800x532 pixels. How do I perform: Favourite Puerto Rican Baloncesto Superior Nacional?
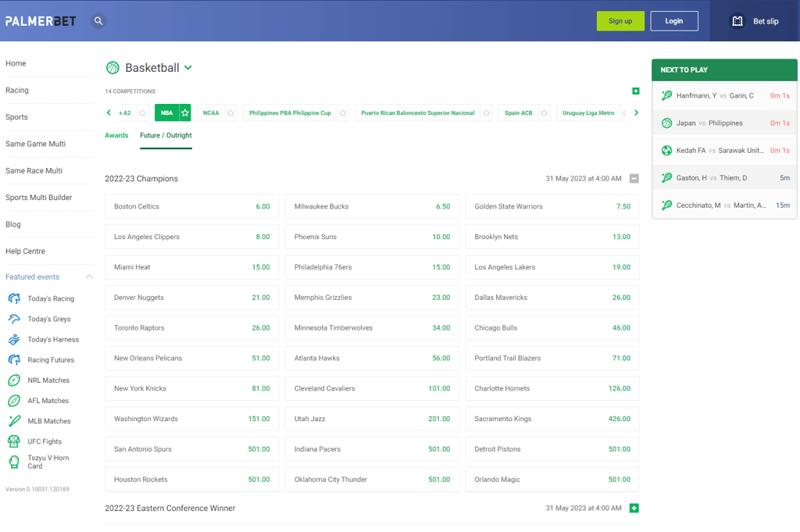(x=486, y=112)
